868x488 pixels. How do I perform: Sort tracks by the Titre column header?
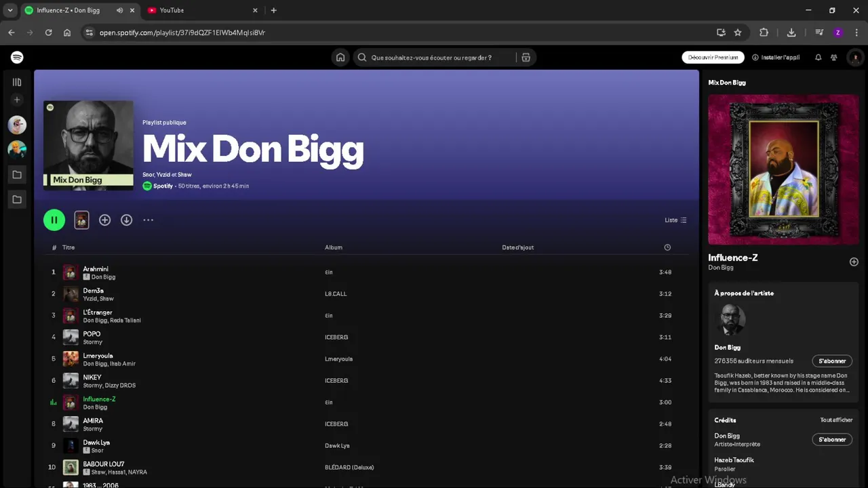click(x=68, y=247)
